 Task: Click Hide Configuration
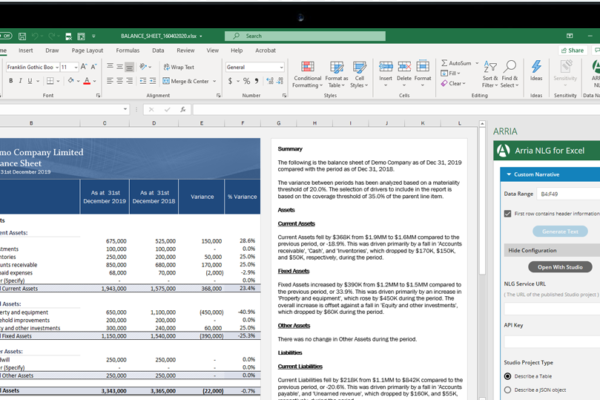(x=552, y=250)
